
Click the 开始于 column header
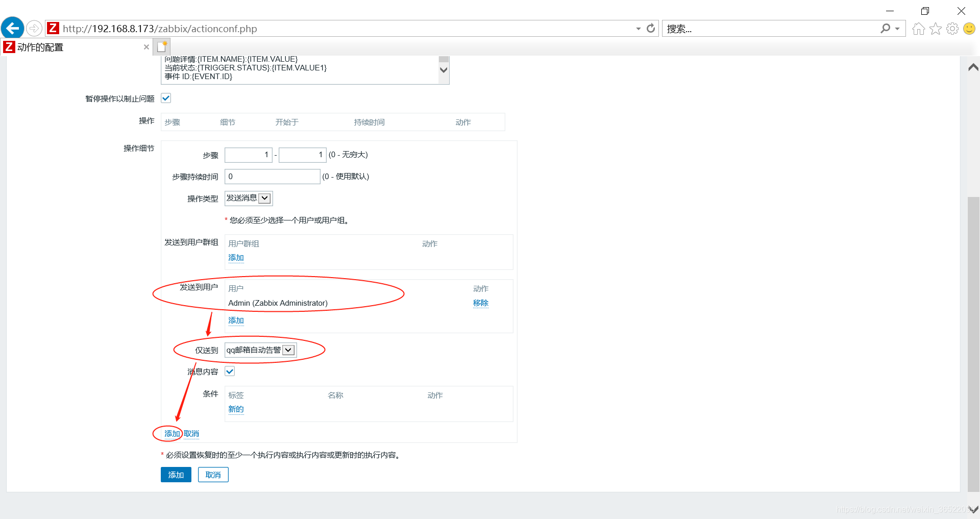[x=287, y=122]
